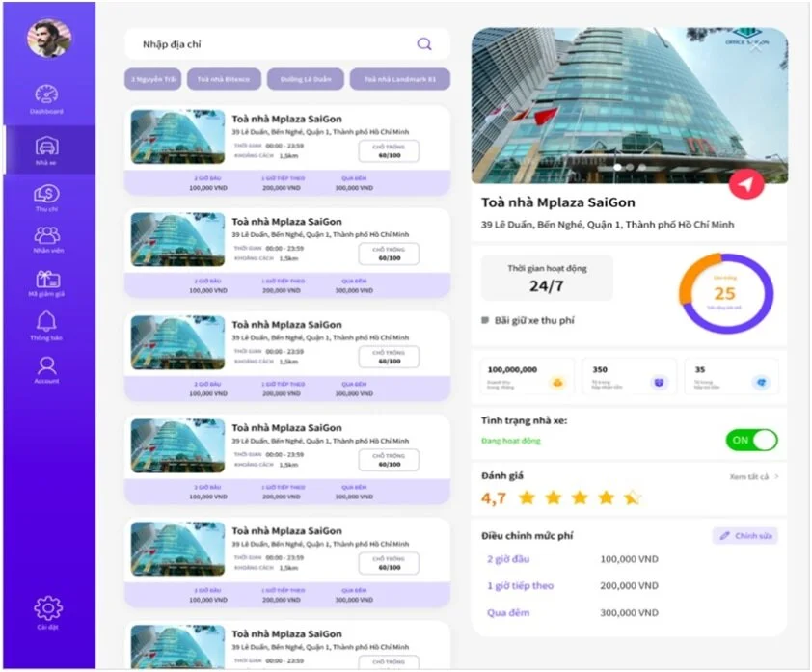The width and height of the screenshot is (812, 672).
Task: Turn off the garage status ON switch
Action: point(751,440)
